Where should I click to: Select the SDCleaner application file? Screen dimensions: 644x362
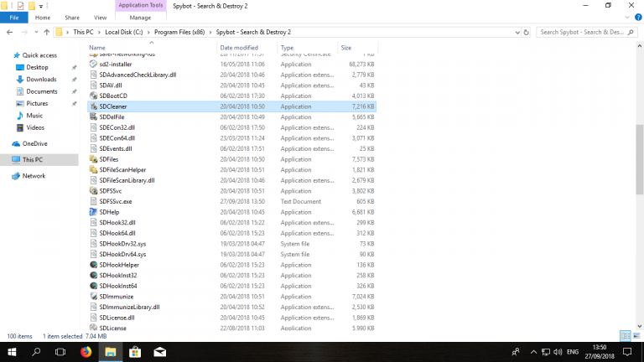(x=113, y=106)
